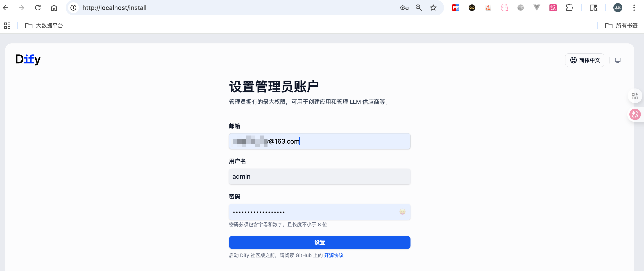
Task: Open the side panel search icon
Action: (594, 8)
